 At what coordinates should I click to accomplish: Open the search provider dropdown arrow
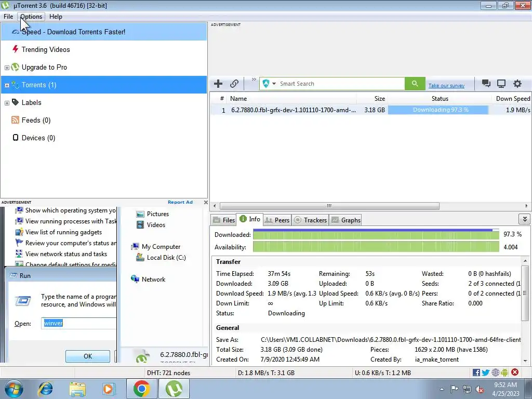274,84
